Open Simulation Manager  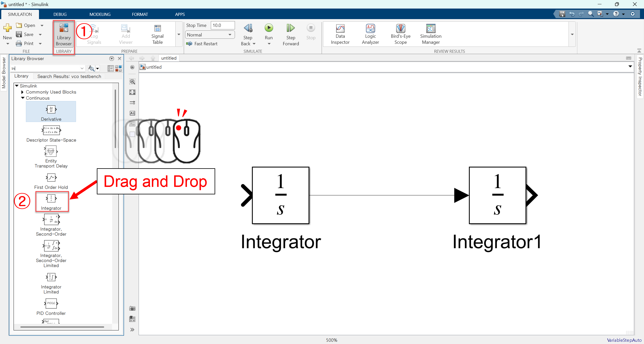431,34
